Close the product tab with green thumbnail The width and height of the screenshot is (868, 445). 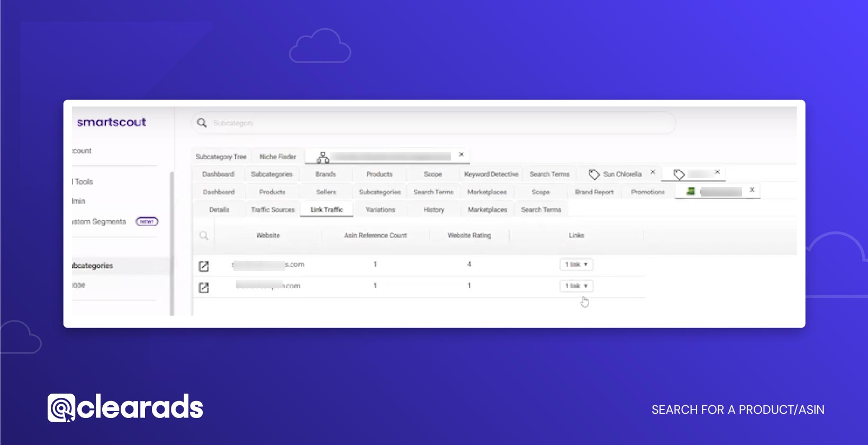(x=752, y=190)
